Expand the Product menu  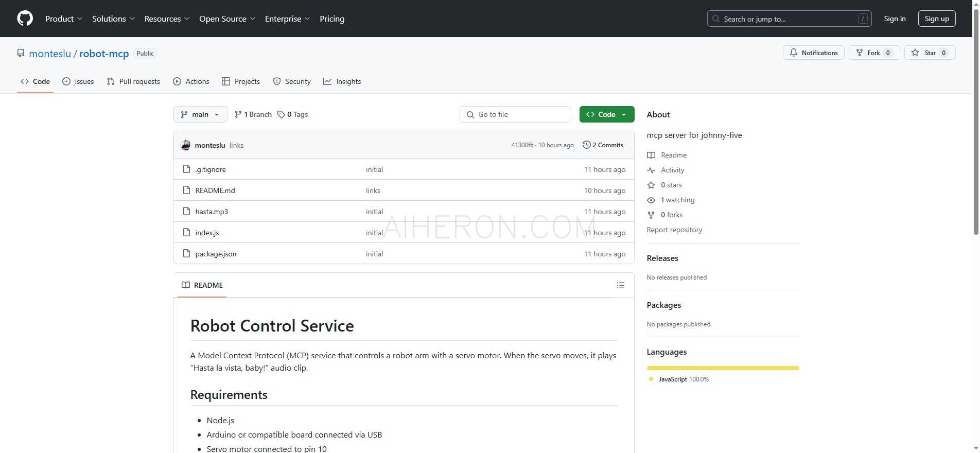[64, 19]
